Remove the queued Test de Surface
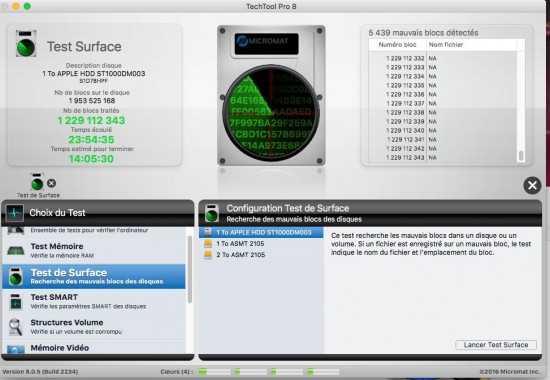 [x=51, y=183]
